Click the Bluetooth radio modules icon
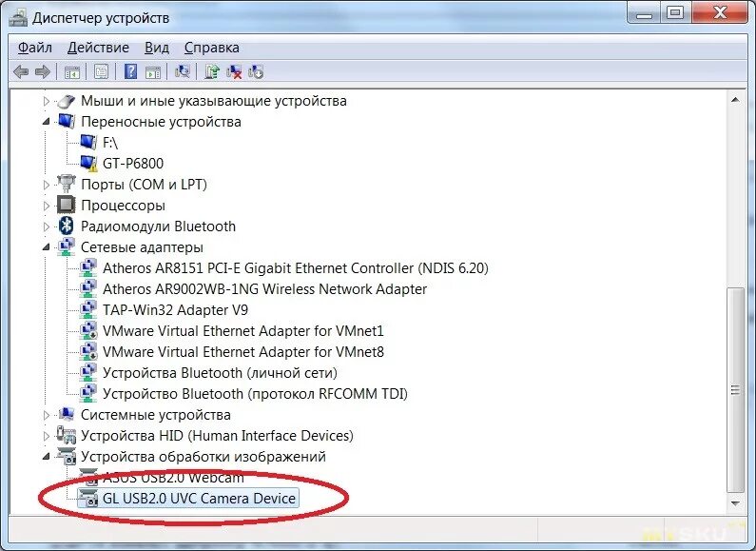 pyautogui.click(x=66, y=226)
